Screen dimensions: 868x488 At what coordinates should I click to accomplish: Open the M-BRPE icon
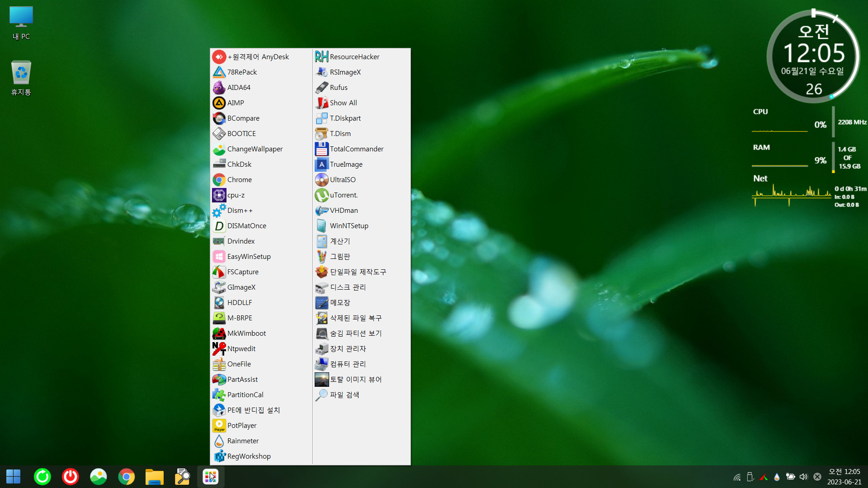(219, 318)
